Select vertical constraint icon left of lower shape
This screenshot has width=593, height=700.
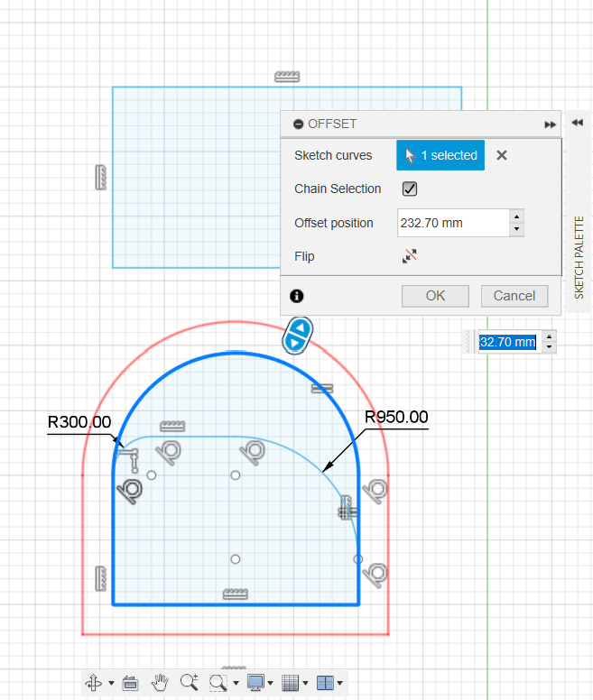pyautogui.click(x=101, y=578)
